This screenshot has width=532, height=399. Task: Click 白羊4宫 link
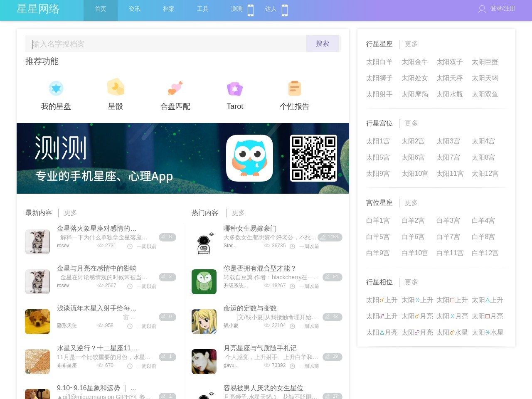(x=483, y=221)
